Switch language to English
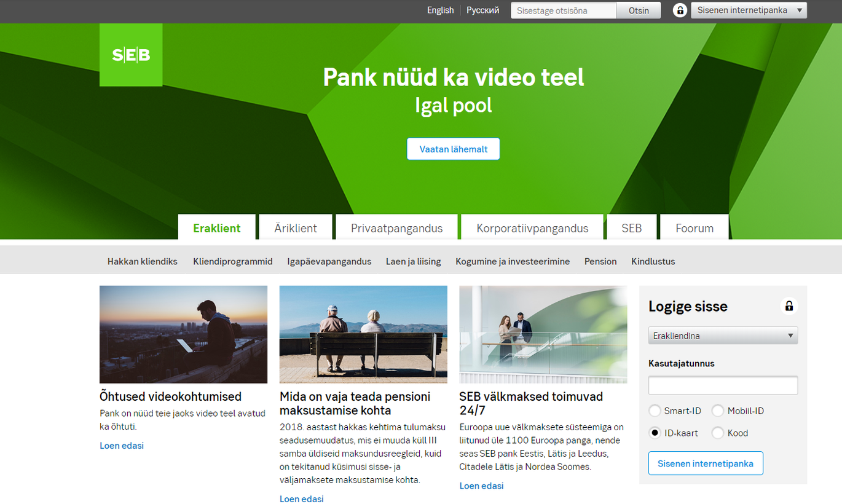This screenshot has height=504, width=842. [440, 10]
